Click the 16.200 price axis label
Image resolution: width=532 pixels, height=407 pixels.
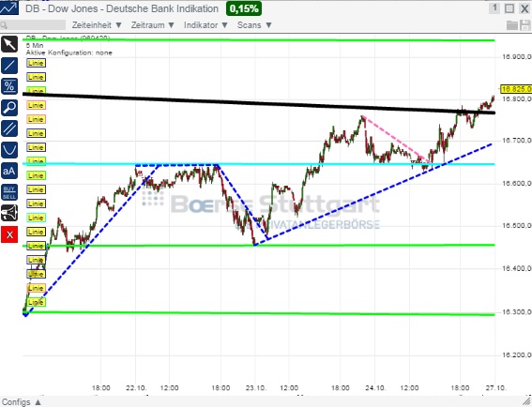point(517,354)
